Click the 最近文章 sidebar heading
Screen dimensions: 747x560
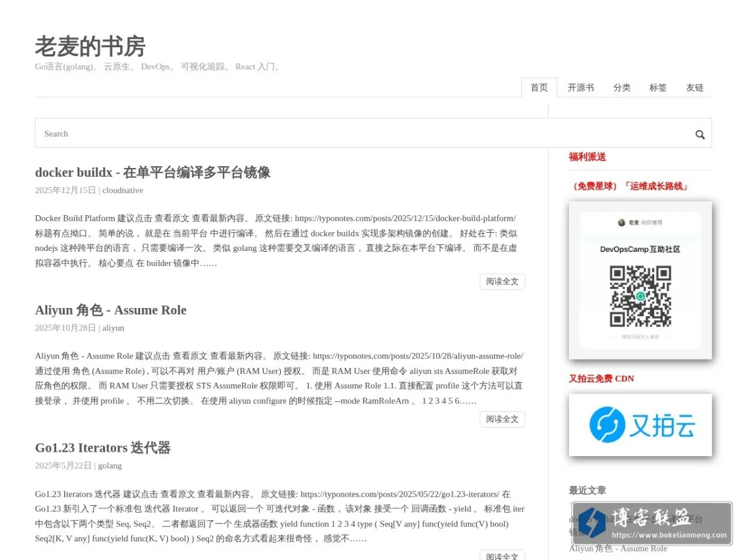587,490
